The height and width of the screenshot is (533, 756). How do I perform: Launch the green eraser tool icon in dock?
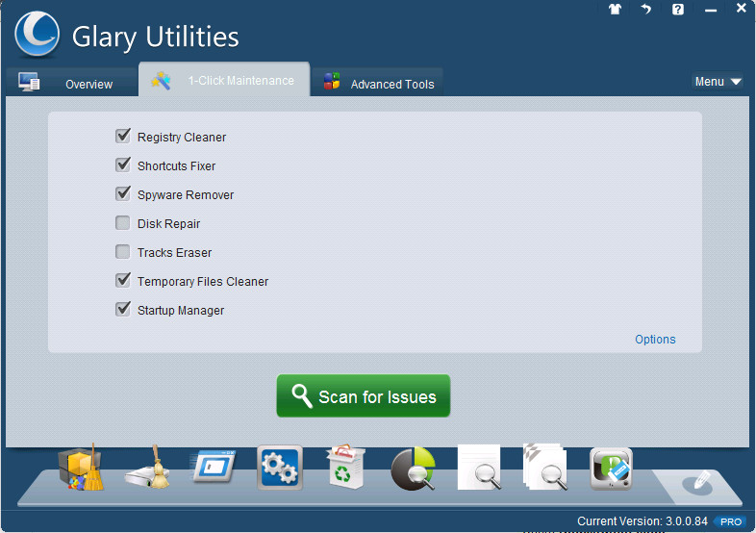point(611,469)
